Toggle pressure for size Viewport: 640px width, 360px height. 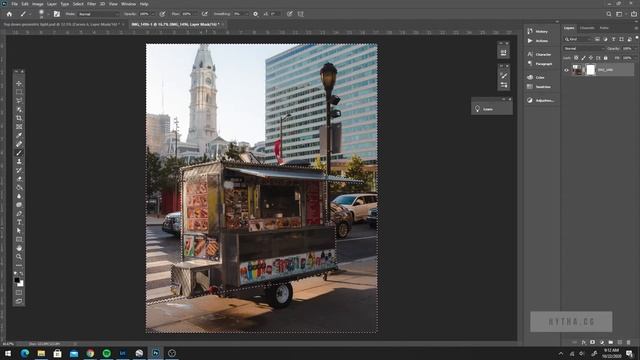click(289, 14)
